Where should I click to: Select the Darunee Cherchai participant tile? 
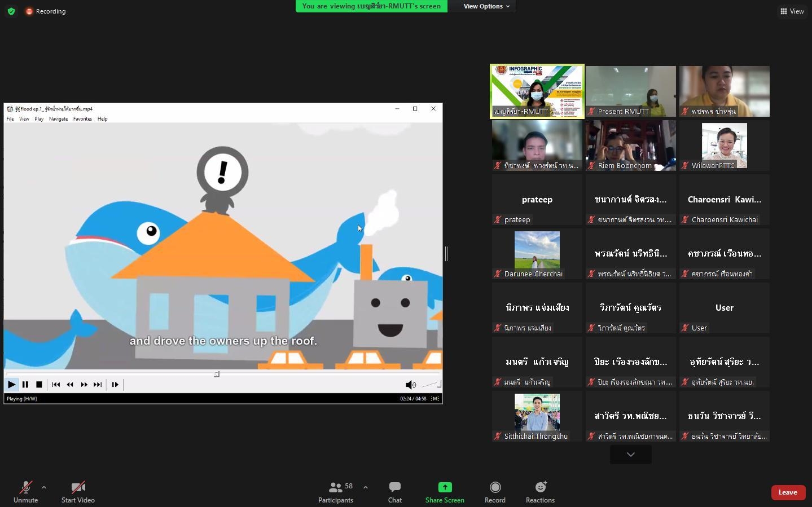coord(537,254)
